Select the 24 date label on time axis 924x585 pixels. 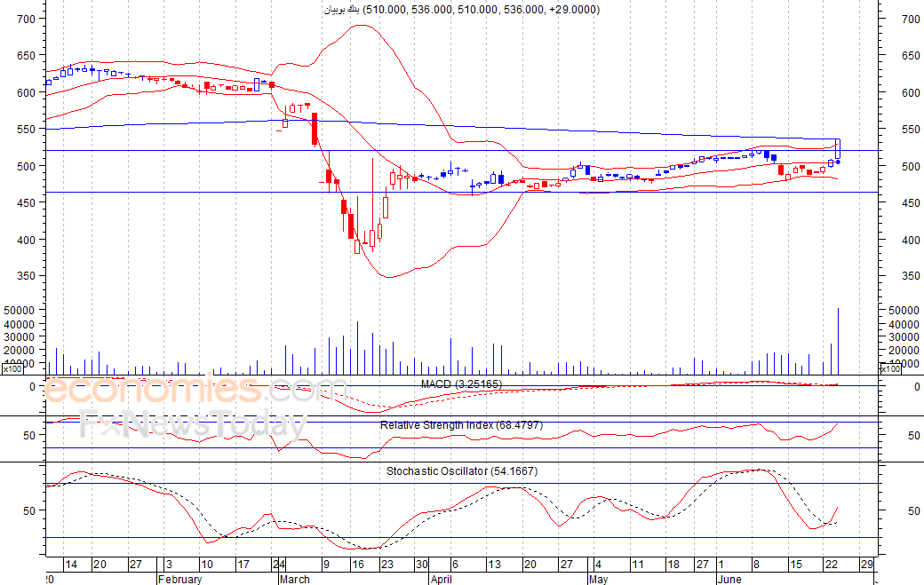point(279,565)
